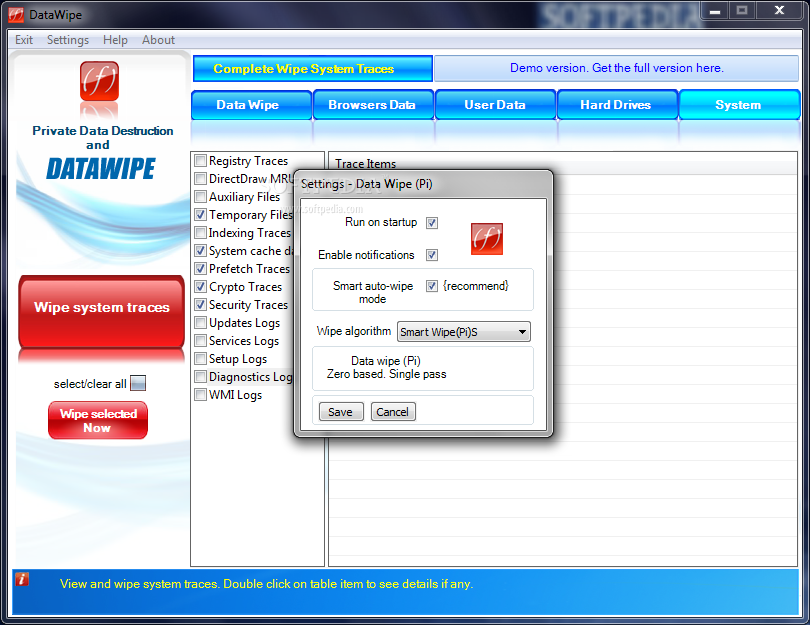Check the Setup Logs checkbox

pyautogui.click(x=200, y=358)
